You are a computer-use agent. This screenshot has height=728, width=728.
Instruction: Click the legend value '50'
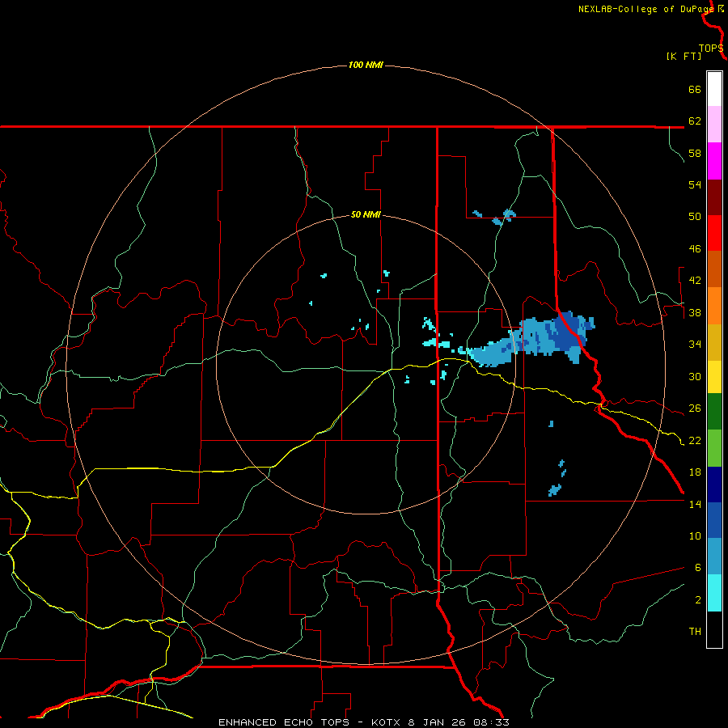(x=695, y=217)
